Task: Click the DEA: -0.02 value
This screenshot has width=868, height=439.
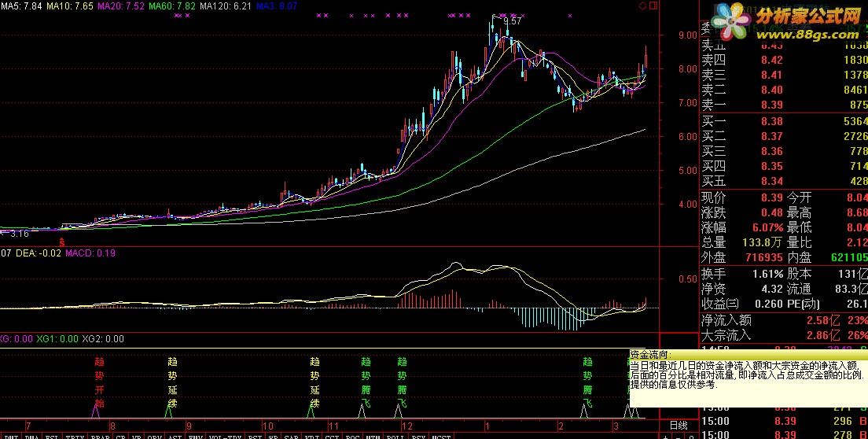Action: click(x=39, y=253)
